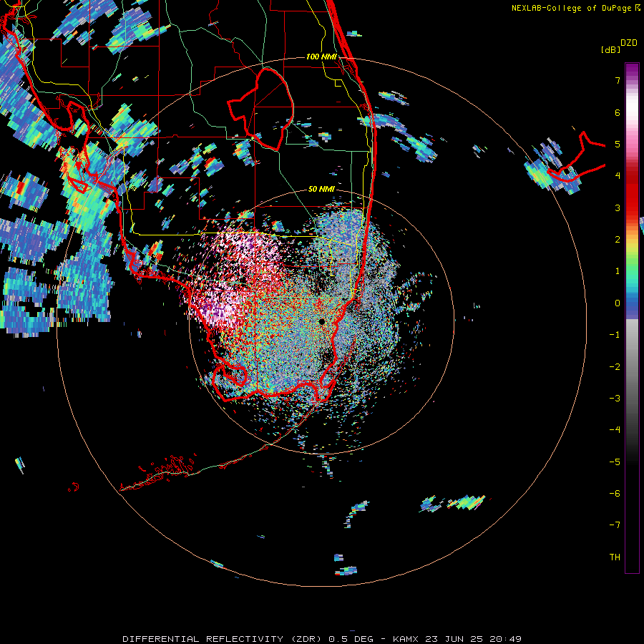Click the black radar site dot at center
The height and width of the screenshot is (644, 644).
(321, 321)
